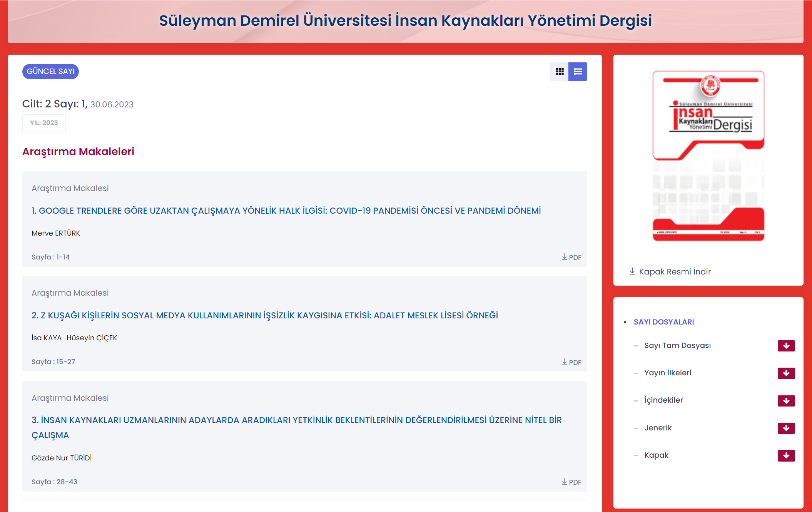
Task: Download İçindekiler file
Action: click(786, 401)
